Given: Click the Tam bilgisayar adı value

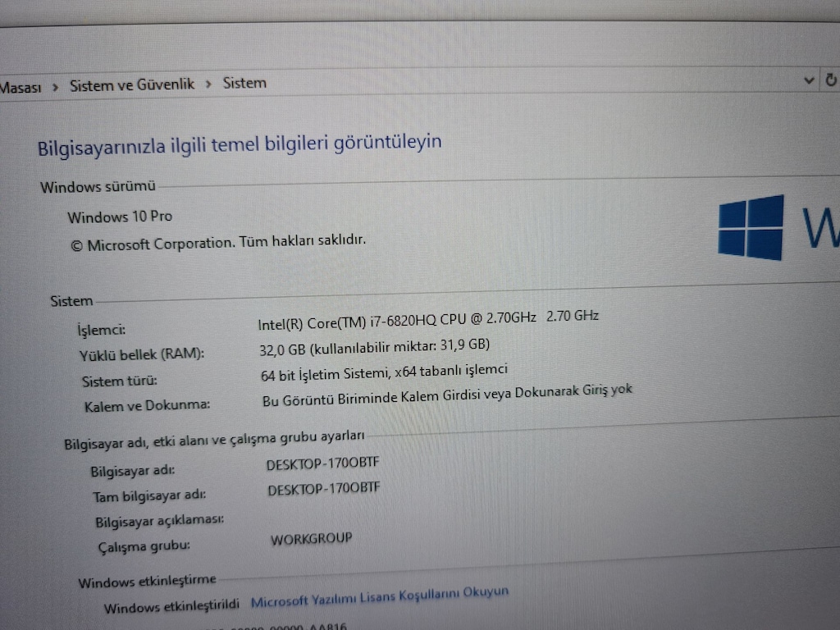Looking at the screenshot, I should click(x=323, y=489).
